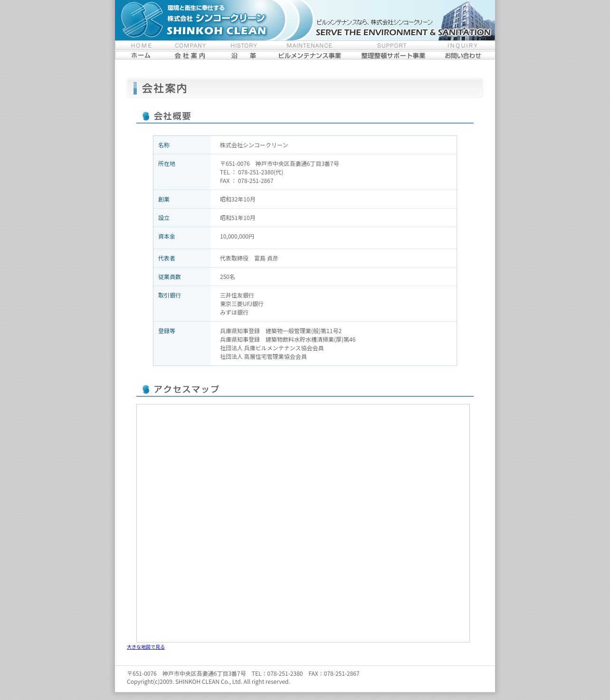Image resolution: width=610 pixels, height=700 pixels.
Task: Click the 昭和51年10月 value
Action: (238, 218)
